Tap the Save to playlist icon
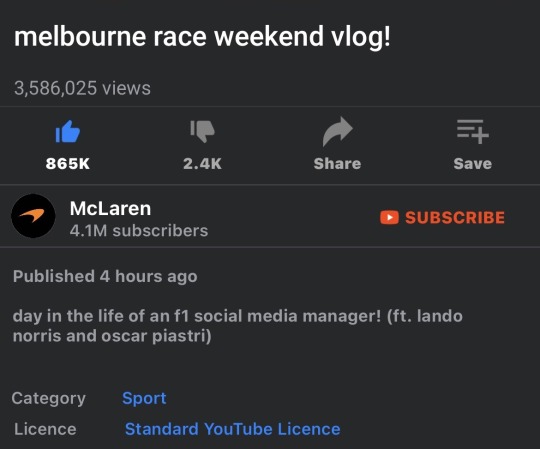Screen dimensions: 540x449 click(x=472, y=131)
